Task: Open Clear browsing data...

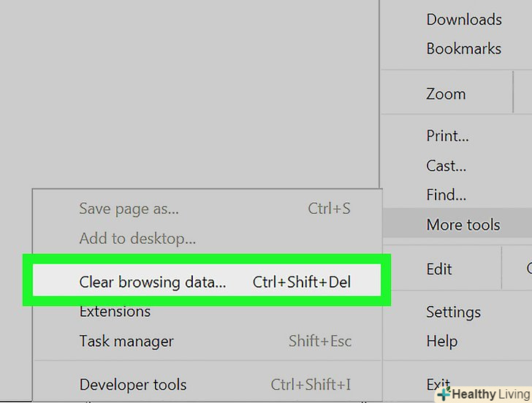Action: tap(153, 282)
